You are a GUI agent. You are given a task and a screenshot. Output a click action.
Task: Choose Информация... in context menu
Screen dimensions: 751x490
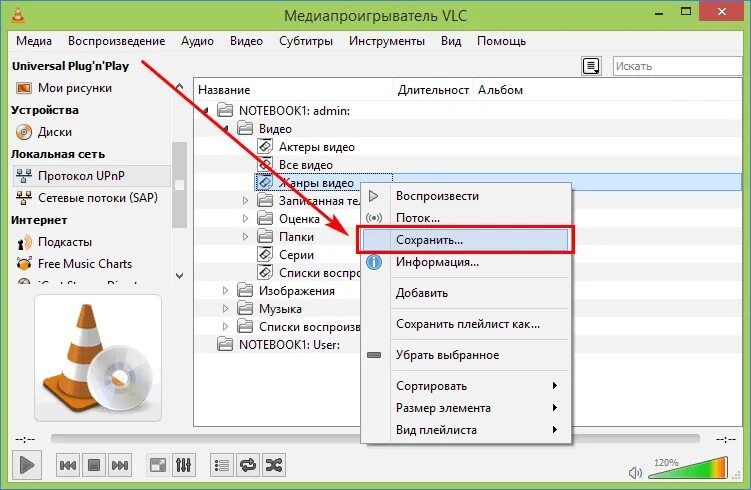pyautogui.click(x=466, y=262)
